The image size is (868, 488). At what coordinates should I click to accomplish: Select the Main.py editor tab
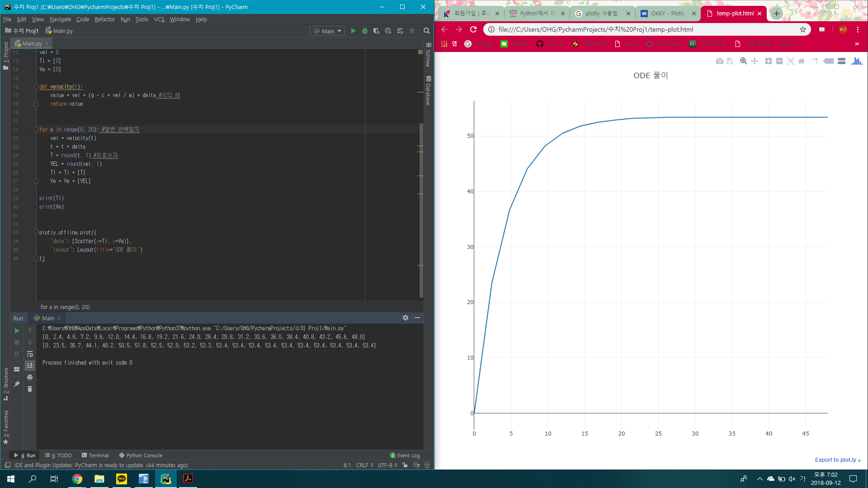click(32, 43)
